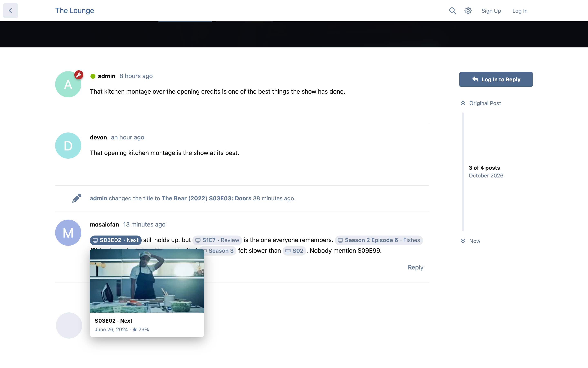Click the gray placeholder avatar below the posts

[x=69, y=325]
